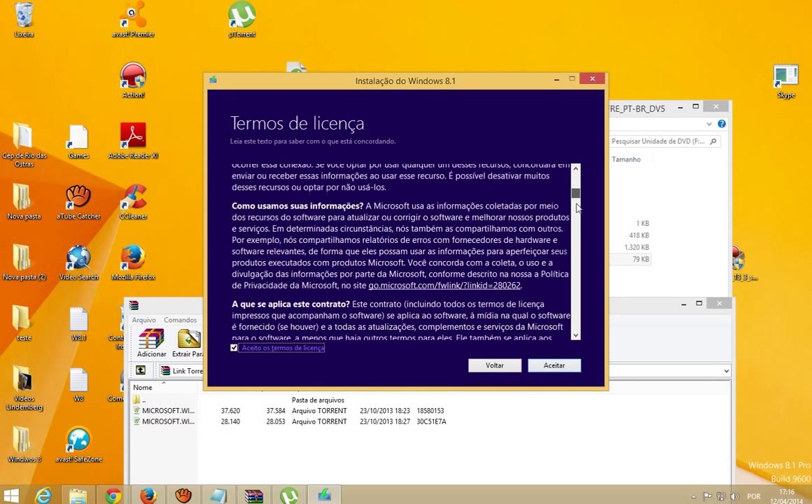Click the license text scrollbar up arrow
The width and height of the screenshot is (812, 504).
click(575, 168)
